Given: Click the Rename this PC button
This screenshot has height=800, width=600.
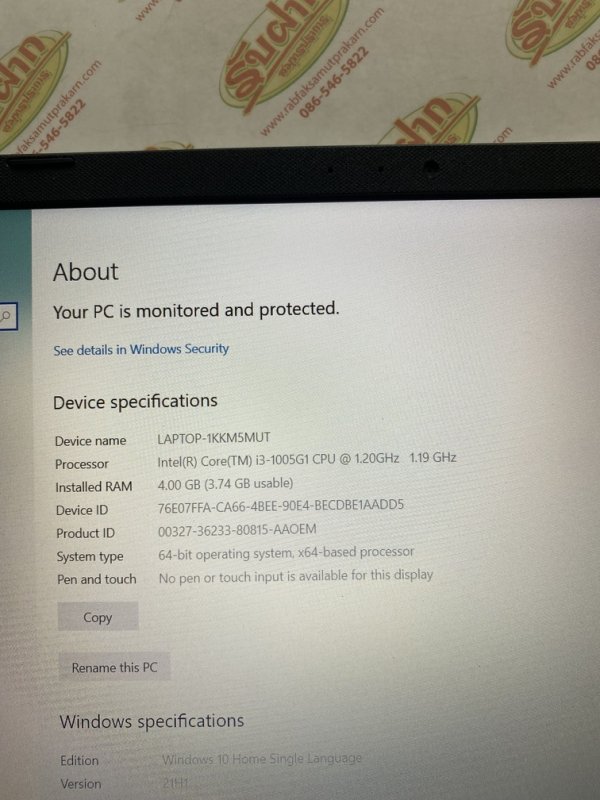Looking at the screenshot, I should [x=114, y=667].
